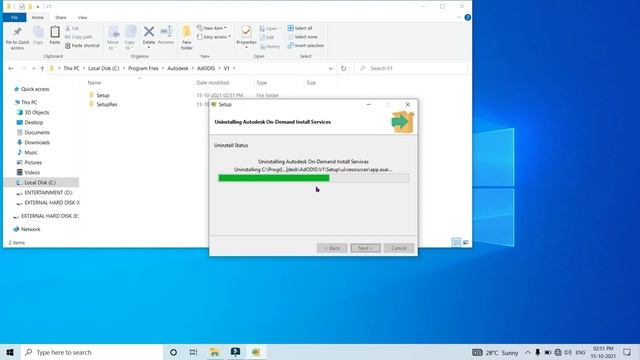This screenshot has width=640, height=360.
Task: Refresh the V1 folder view
Action: point(344,69)
